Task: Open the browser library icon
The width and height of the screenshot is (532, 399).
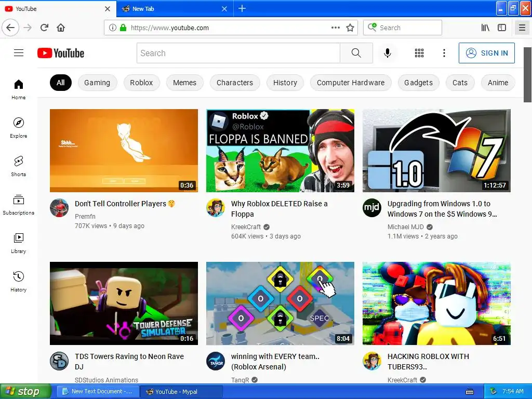Action: tap(486, 28)
